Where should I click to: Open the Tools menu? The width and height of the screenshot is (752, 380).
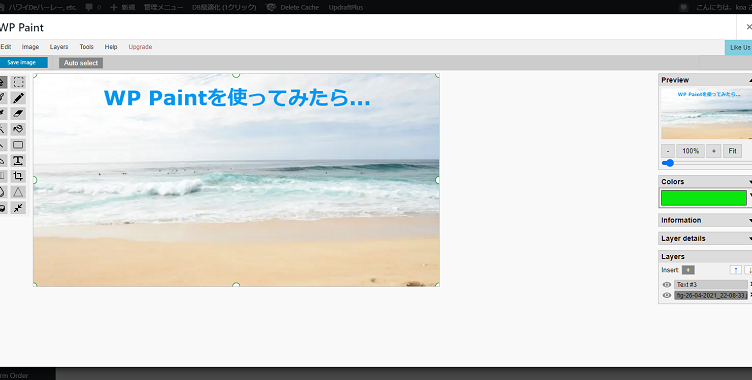click(86, 47)
